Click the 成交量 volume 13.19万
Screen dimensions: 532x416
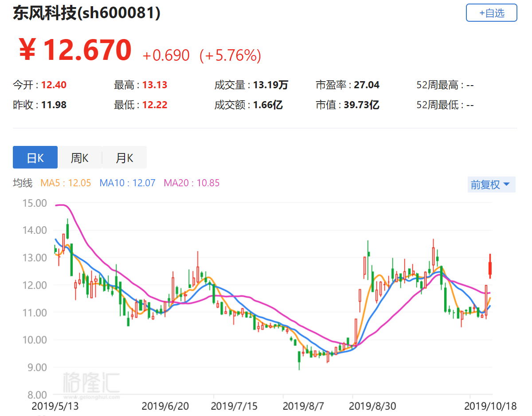[x=270, y=85]
